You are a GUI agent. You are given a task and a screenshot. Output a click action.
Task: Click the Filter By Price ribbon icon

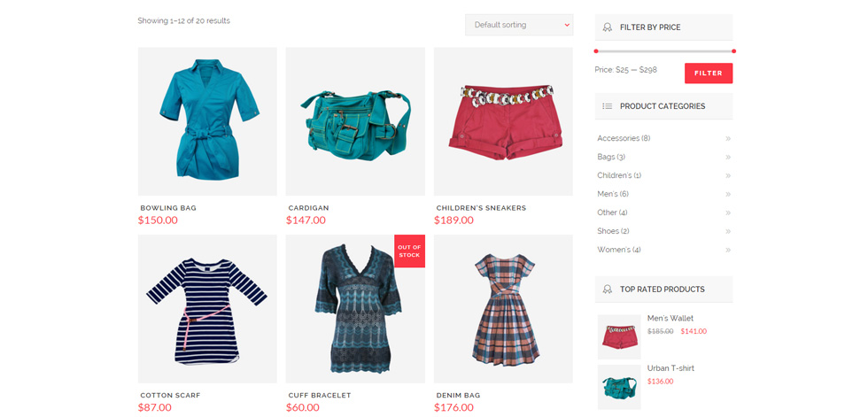pyautogui.click(x=608, y=27)
